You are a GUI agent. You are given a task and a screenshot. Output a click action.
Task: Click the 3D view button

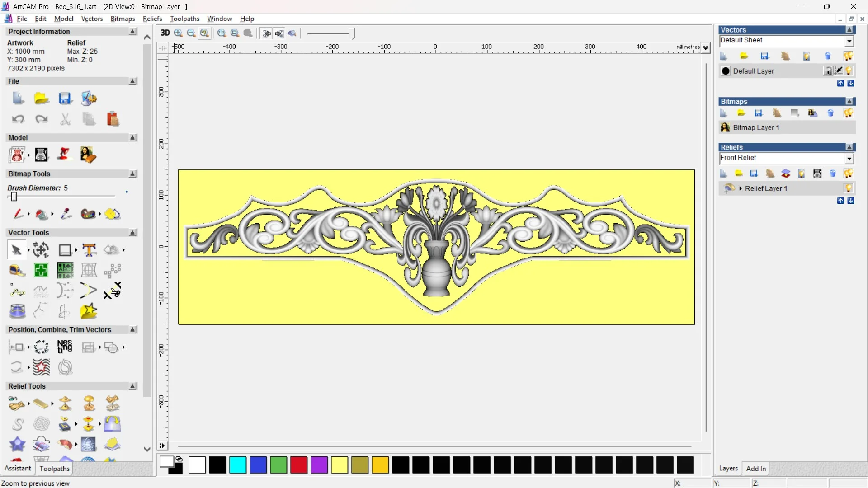pyautogui.click(x=165, y=33)
